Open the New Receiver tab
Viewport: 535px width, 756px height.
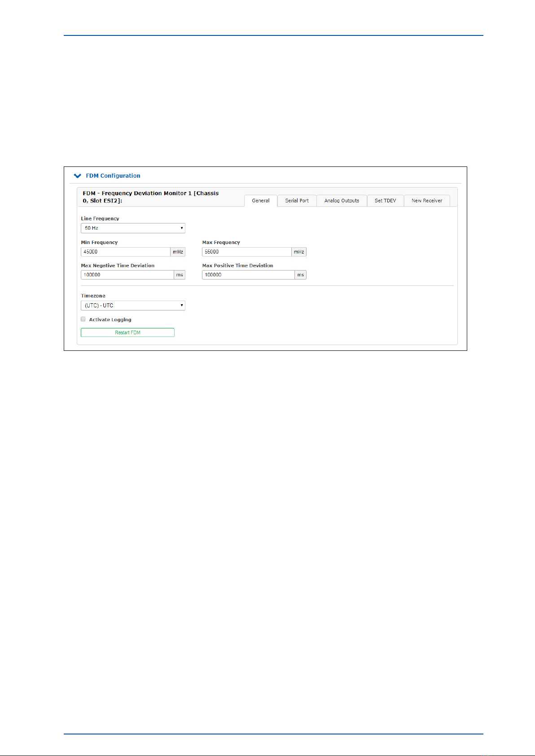coord(427,201)
